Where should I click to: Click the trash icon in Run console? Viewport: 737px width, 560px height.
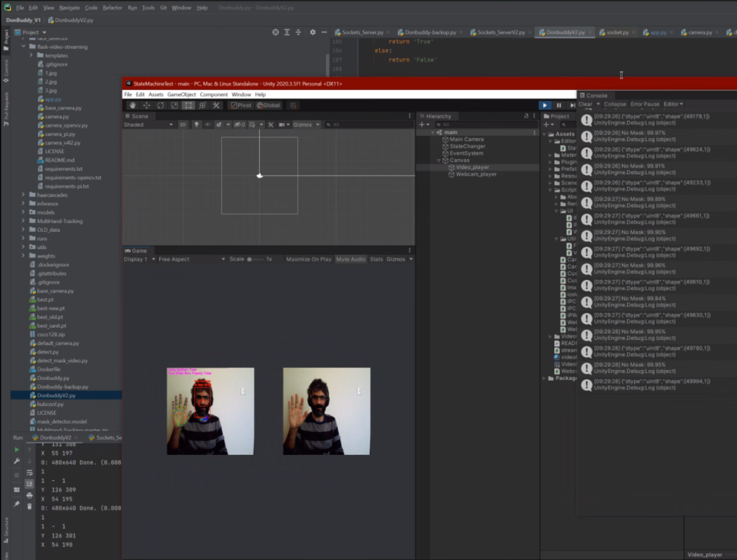click(x=30, y=506)
